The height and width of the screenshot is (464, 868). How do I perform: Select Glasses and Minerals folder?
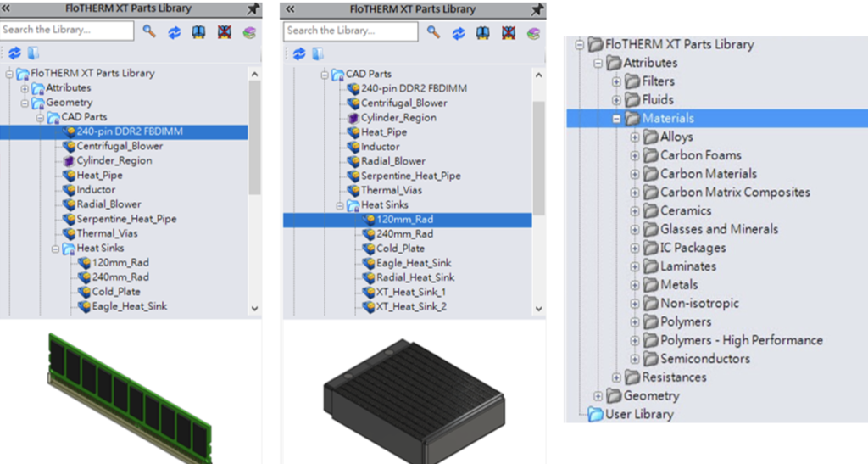coord(719,229)
